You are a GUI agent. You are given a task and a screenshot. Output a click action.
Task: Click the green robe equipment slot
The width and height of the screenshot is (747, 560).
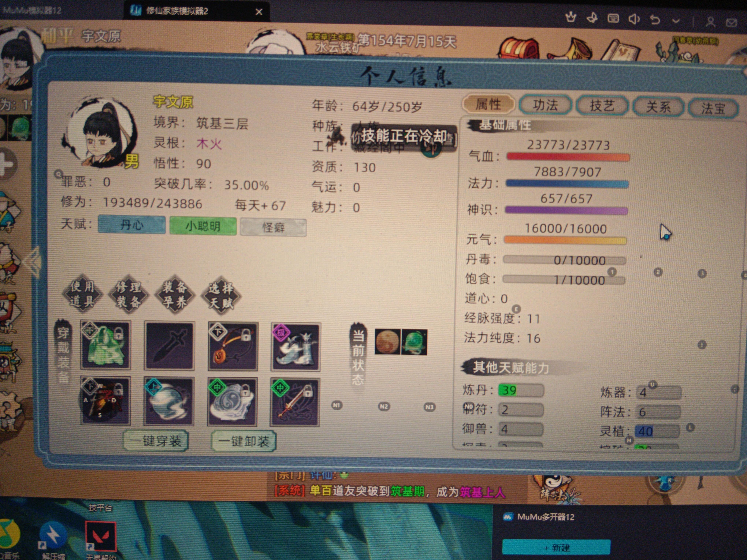point(105,345)
